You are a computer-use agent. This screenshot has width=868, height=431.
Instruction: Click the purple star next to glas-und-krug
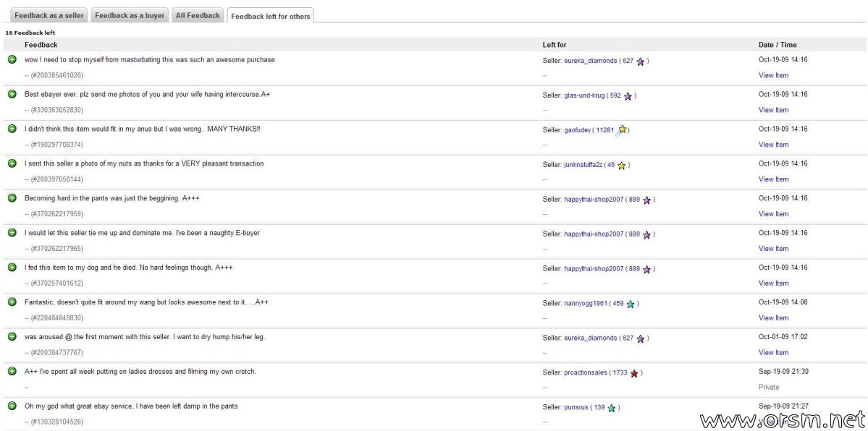click(628, 96)
